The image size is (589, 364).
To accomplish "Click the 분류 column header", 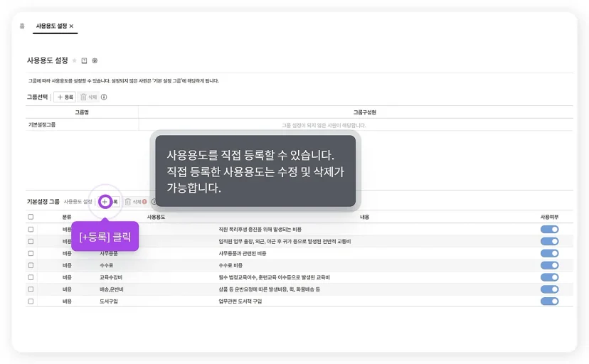I will 67,217.
